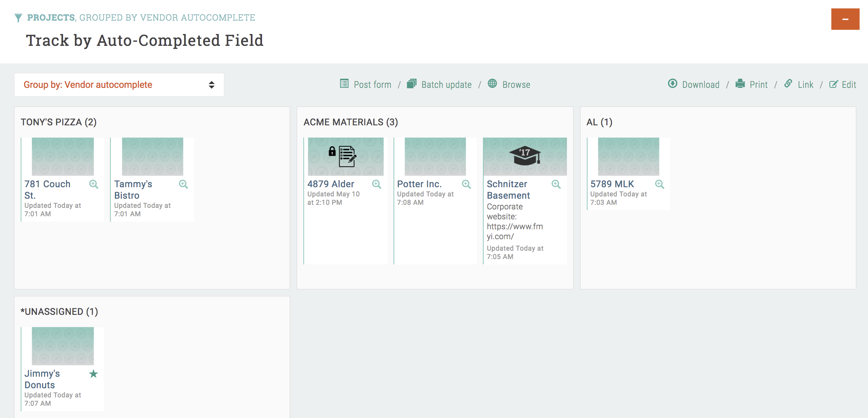Viewport: 868px width, 418px height.
Task: Open the 4879 Alder project title
Action: (330, 184)
